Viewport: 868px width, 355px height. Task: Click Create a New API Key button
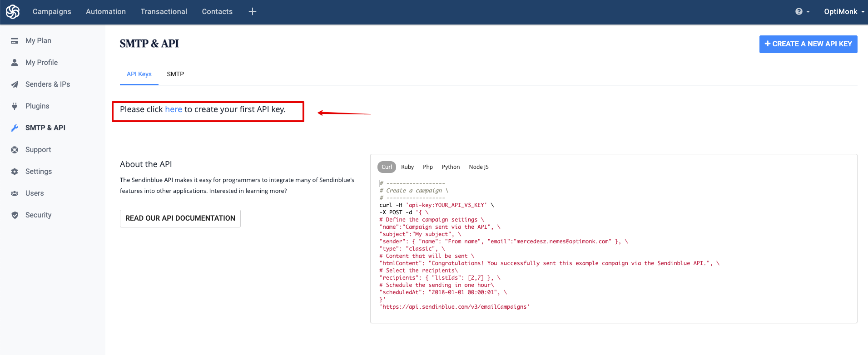coord(808,44)
